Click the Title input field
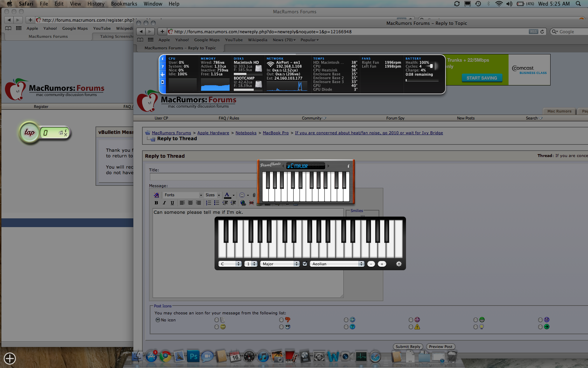The height and width of the screenshot is (368, 588). [x=204, y=177]
